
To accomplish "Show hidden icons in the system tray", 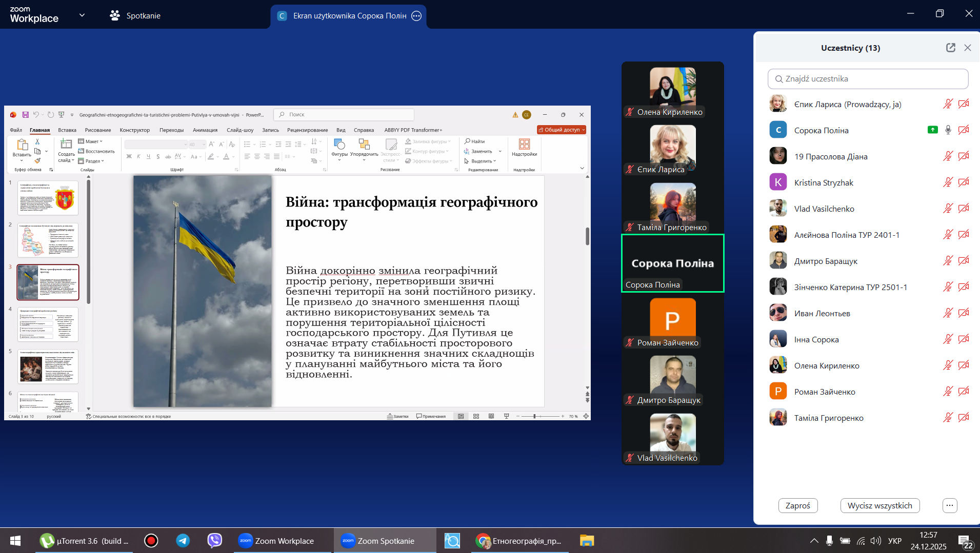I will (x=814, y=541).
